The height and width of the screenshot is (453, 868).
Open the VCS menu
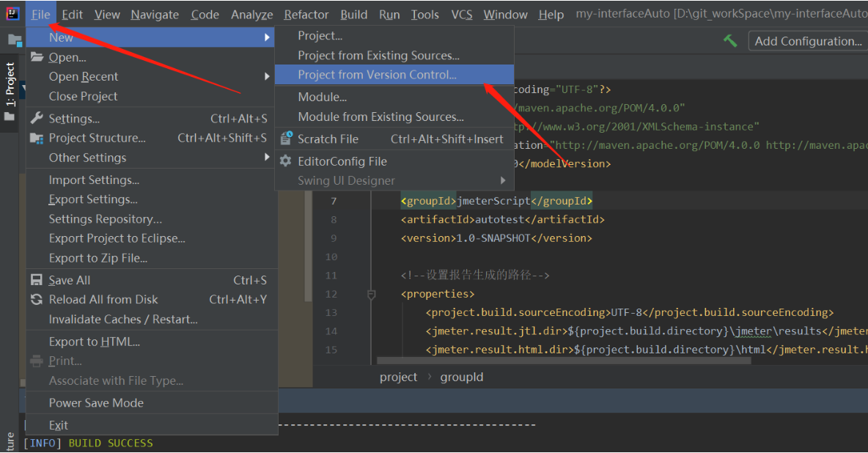(x=462, y=15)
